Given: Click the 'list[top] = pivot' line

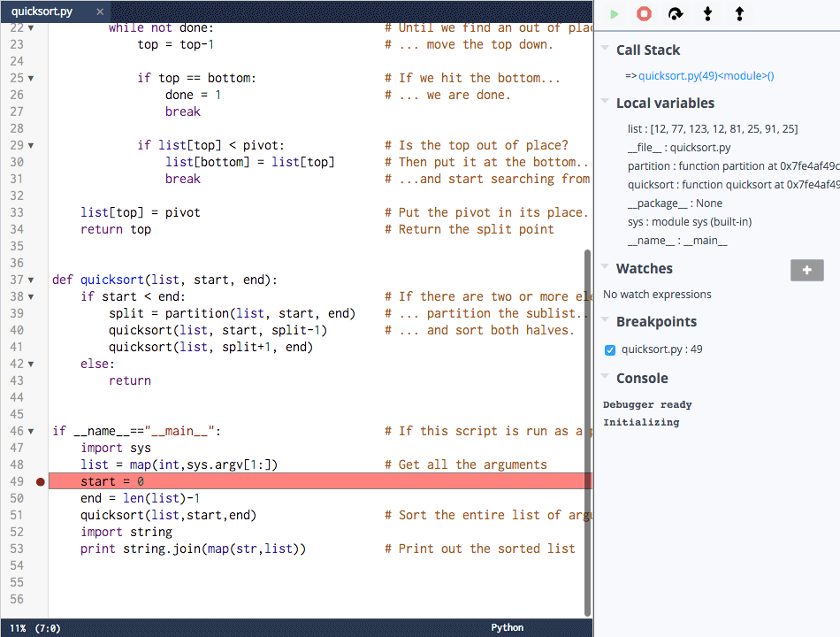Looking at the screenshot, I should [x=141, y=212].
